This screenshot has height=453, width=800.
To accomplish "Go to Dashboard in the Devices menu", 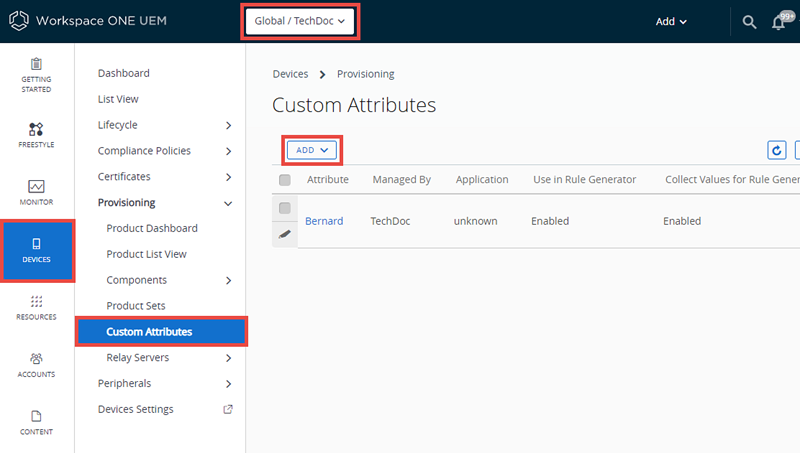I will pyautogui.click(x=123, y=73).
